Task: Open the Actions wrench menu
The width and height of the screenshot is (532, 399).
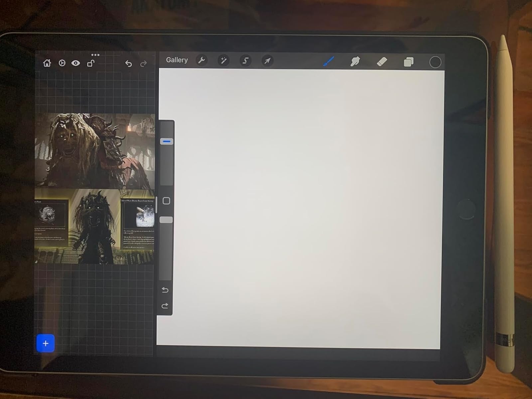Action: [x=201, y=60]
